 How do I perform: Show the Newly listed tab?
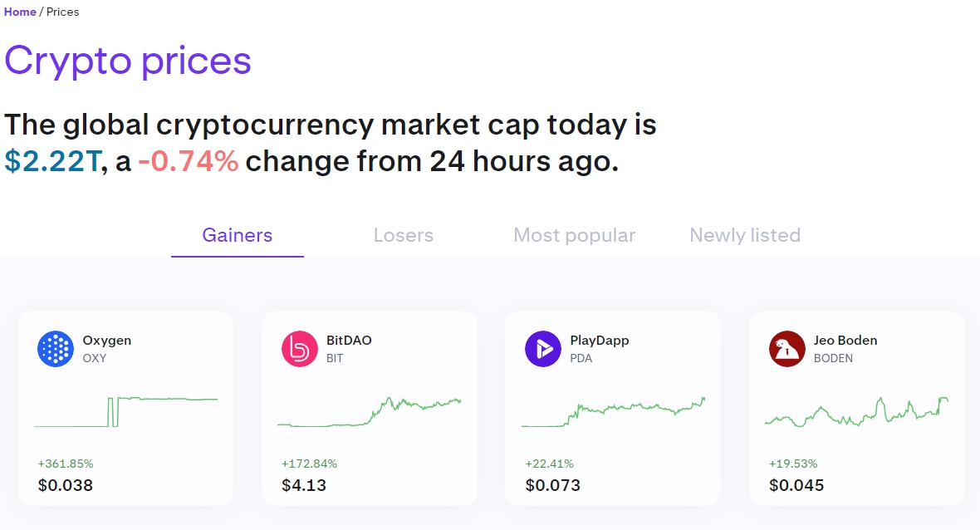(745, 235)
